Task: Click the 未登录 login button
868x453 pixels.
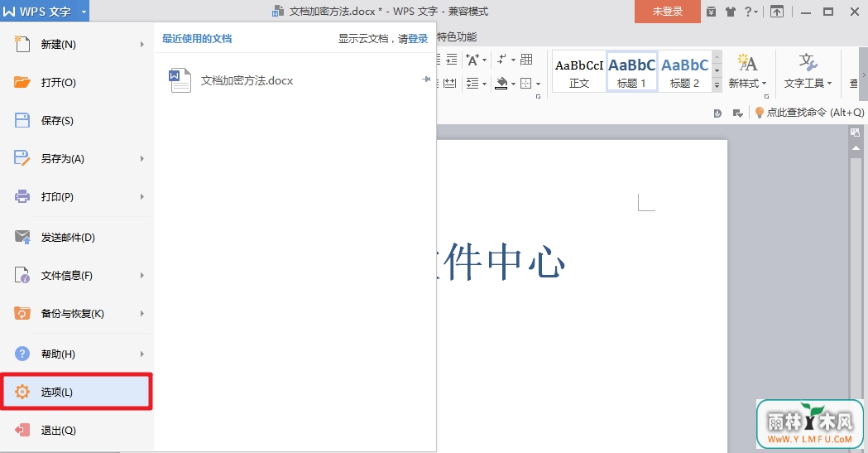Action: click(x=668, y=12)
